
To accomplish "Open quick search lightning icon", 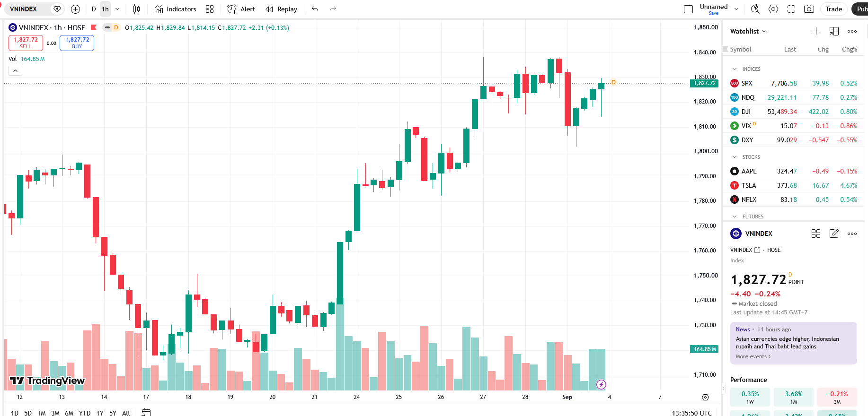I will click(755, 9).
